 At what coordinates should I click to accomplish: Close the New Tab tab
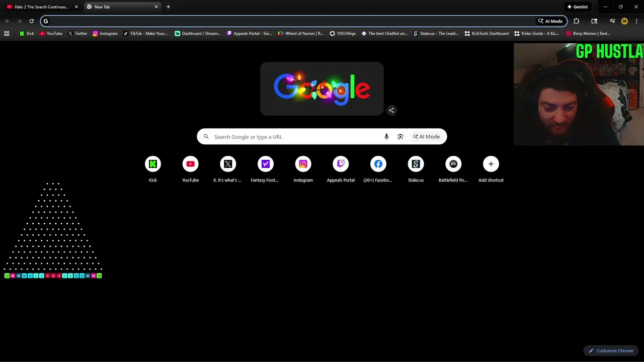[x=156, y=7]
